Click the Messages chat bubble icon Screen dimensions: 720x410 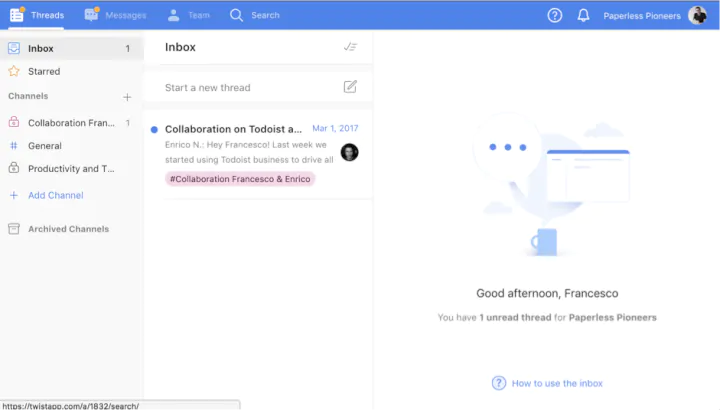pos(91,15)
